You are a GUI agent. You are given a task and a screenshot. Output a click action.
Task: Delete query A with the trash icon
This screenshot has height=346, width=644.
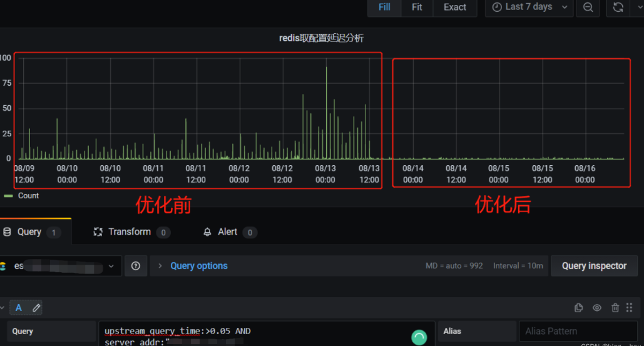point(615,308)
